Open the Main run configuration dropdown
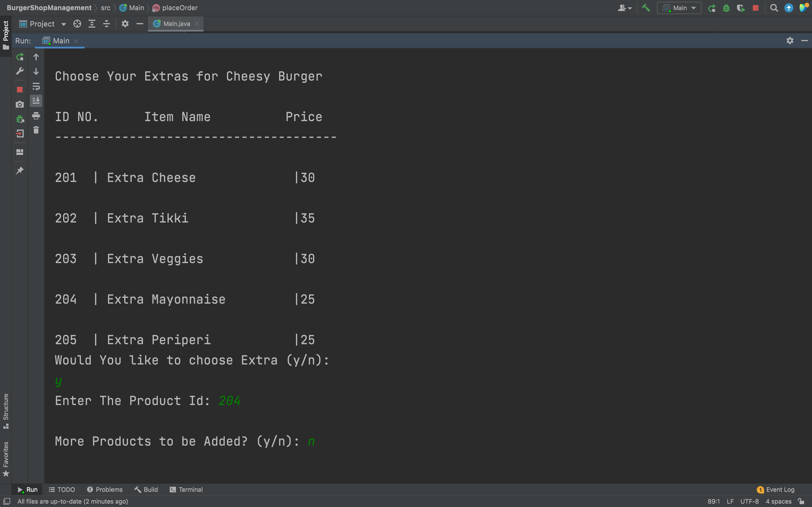Image resolution: width=812 pixels, height=507 pixels. pos(679,8)
